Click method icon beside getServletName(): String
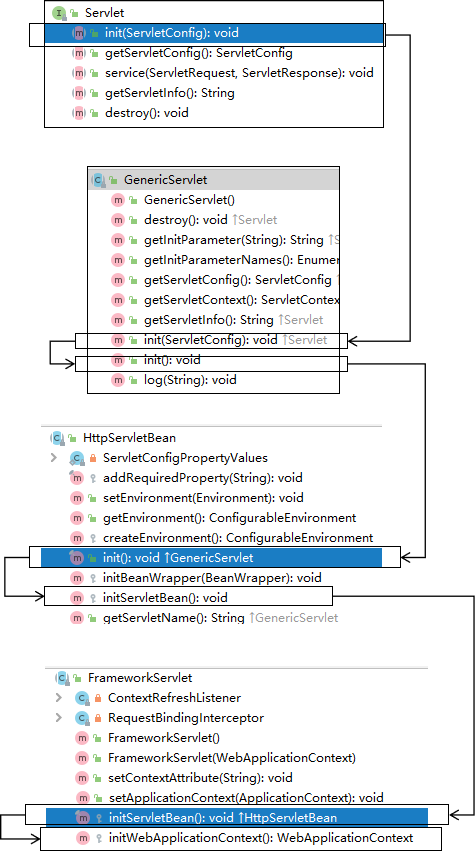The height and width of the screenshot is (854, 475). click(77, 618)
